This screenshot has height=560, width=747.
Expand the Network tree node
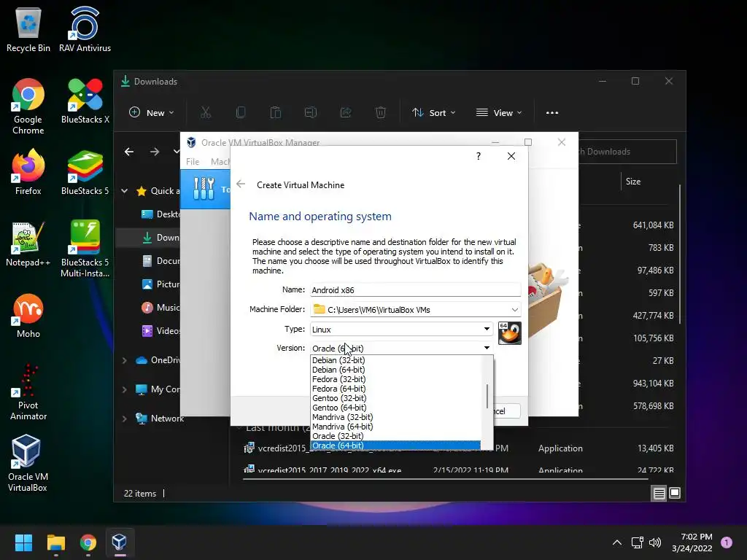[x=125, y=419]
